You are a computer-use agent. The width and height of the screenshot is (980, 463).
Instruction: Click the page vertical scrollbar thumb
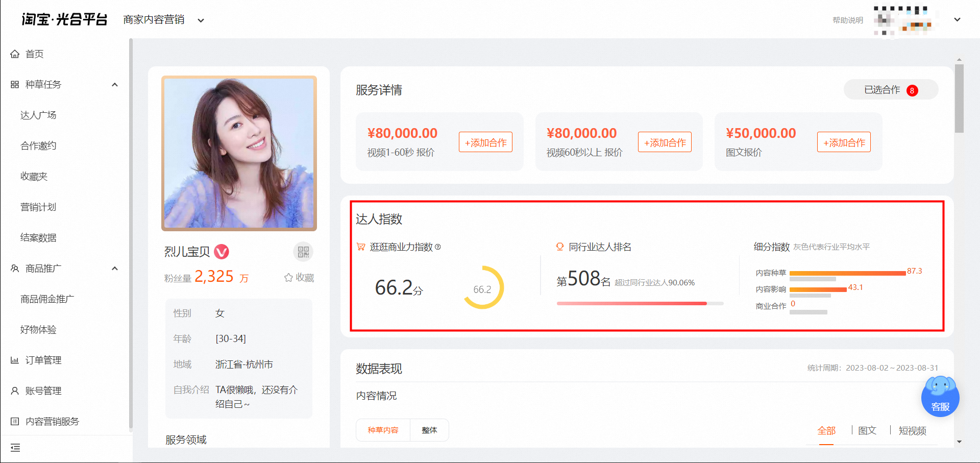click(959, 98)
